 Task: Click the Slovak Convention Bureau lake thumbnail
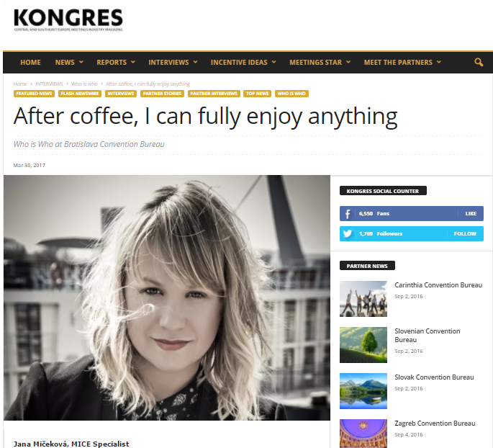(363, 391)
